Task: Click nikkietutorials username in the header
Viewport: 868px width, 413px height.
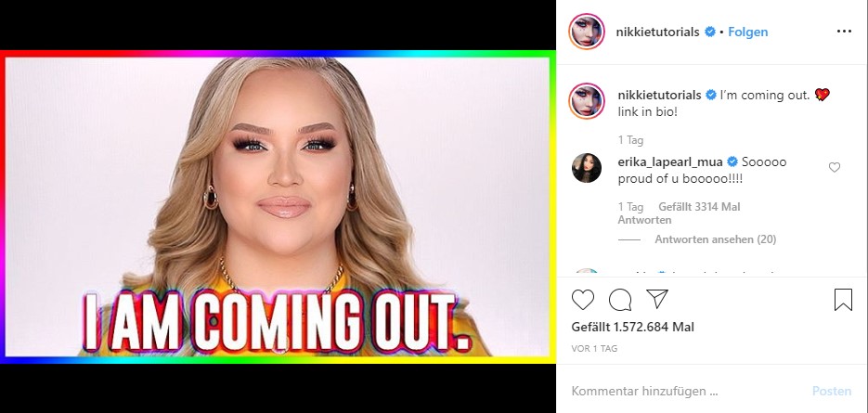Action: (x=657, y=32)
